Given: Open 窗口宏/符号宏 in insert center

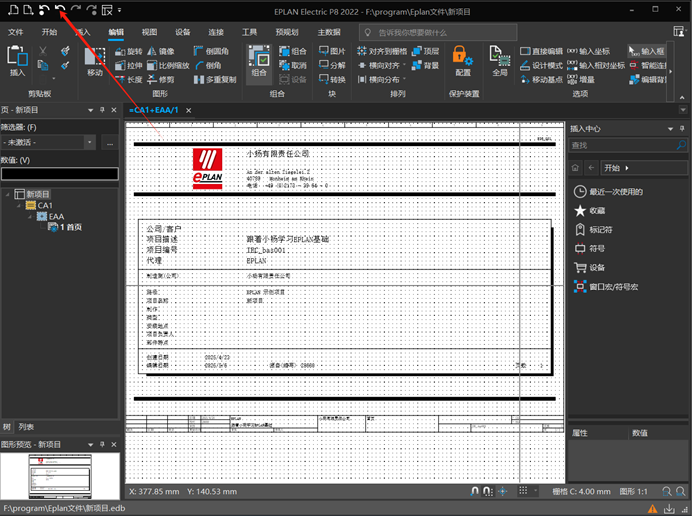Looking at the screenshot, I should pos(606,287).
